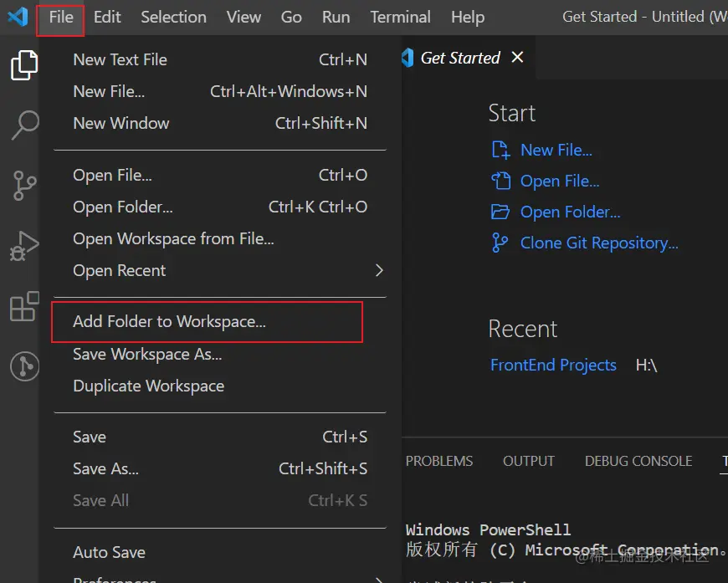Expand the Open Recent submenu arrow

(379, 270)
